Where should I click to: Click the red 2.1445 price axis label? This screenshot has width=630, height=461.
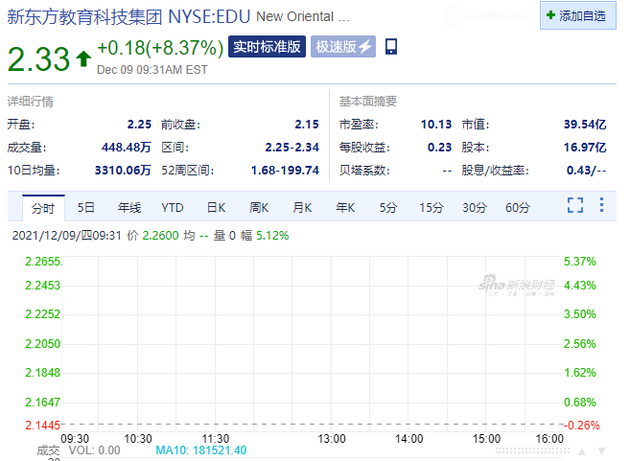point(43,425)
